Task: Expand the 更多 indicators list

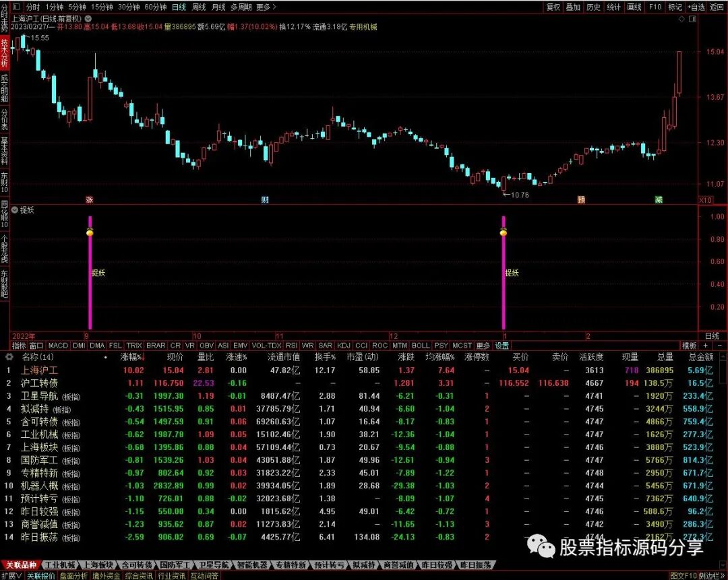Action: tap(483, 346)
